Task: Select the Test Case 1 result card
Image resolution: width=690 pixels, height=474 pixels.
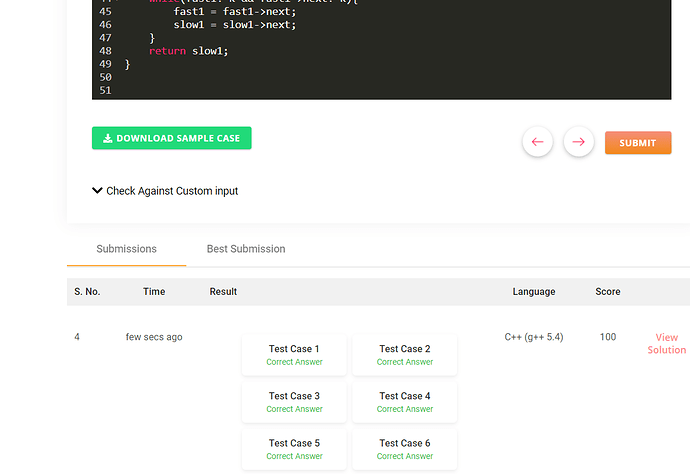Action: [x=294, y=355]
